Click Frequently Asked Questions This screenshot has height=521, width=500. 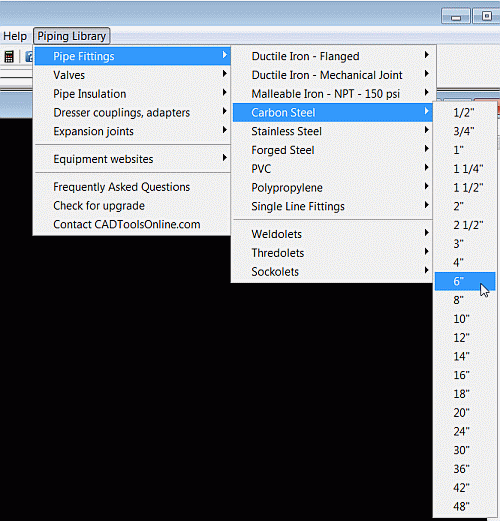pos(132,187)
